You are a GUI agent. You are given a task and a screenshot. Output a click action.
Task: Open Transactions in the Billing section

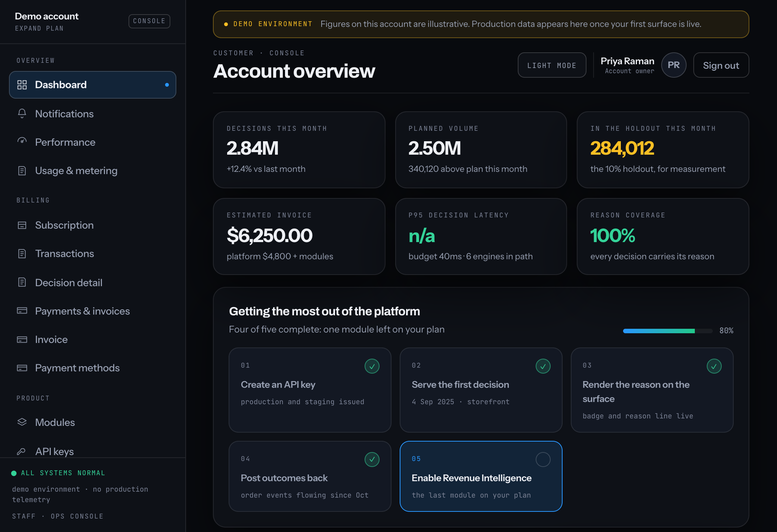tap(93, 254)
